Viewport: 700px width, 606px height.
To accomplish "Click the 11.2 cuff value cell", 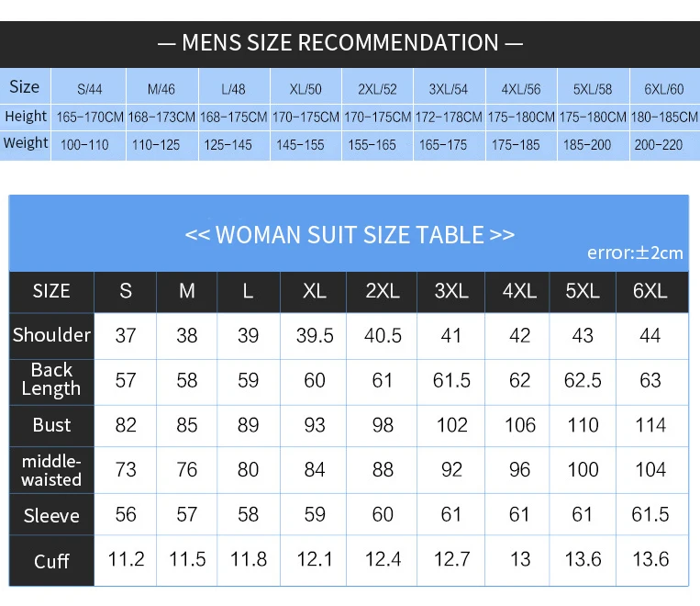I will [x=126, y=559].
